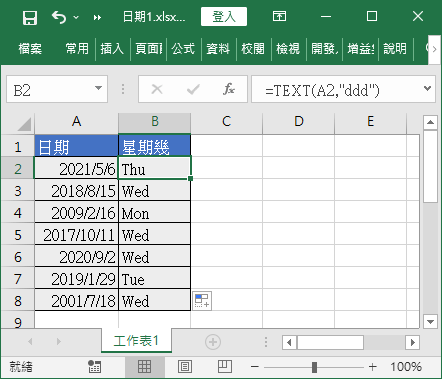Viewport: 442px width, 379px height.
Task: Select row 5 header
Action: [18, 235]
